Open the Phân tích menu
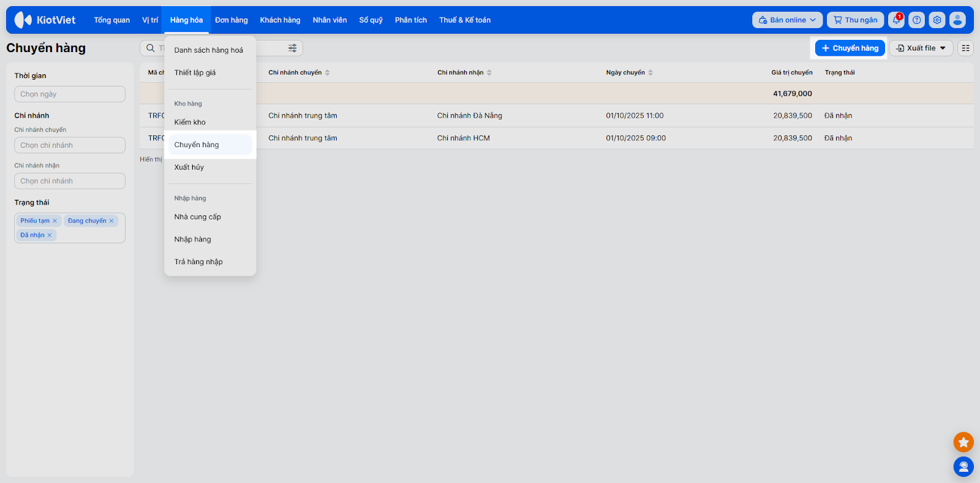The image size is (980, 483). pyautogui.click(x=411, y=20)
